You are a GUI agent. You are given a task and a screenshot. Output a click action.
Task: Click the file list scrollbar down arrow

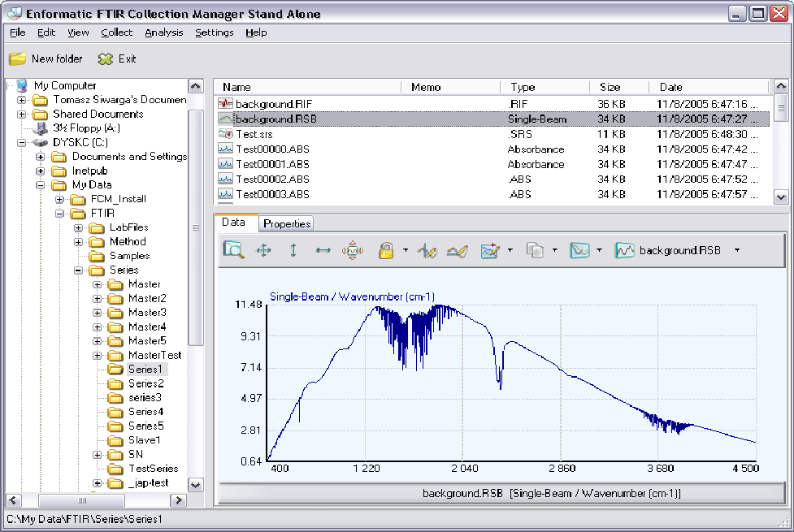point(780,197)
